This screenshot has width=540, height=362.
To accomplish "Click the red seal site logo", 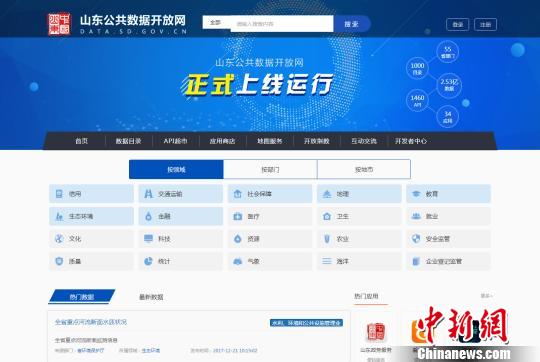I will pyautogui.click(x=59, y=24).
